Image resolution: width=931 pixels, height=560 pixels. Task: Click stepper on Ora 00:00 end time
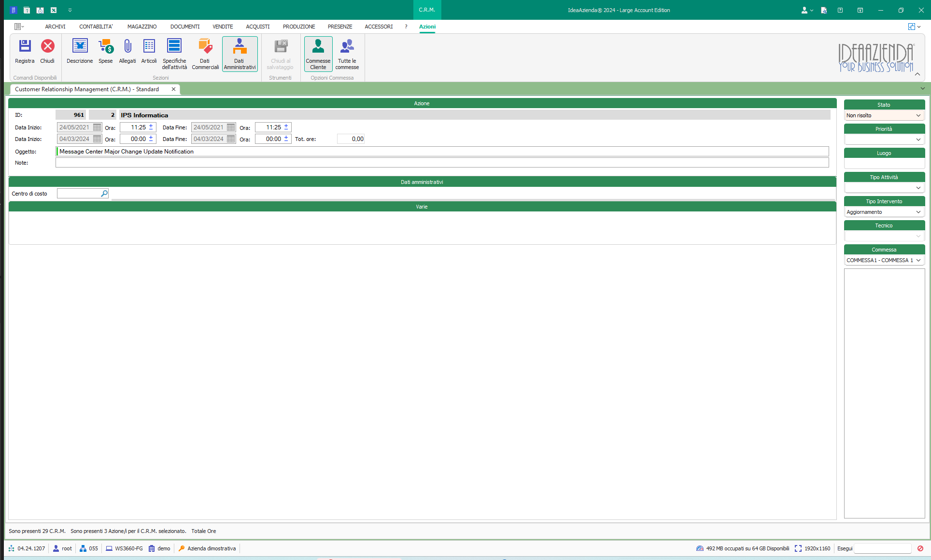coord(286,139)
